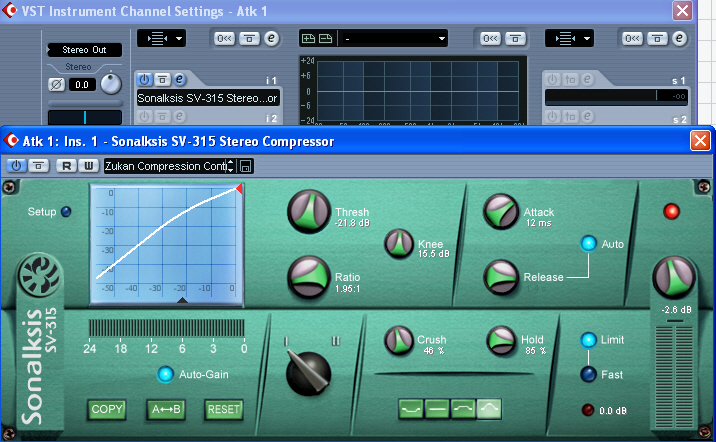The image size is (716, 442).
Task: Close the VST Instrument Channel Settings window
Action: [x=682, y=11]
